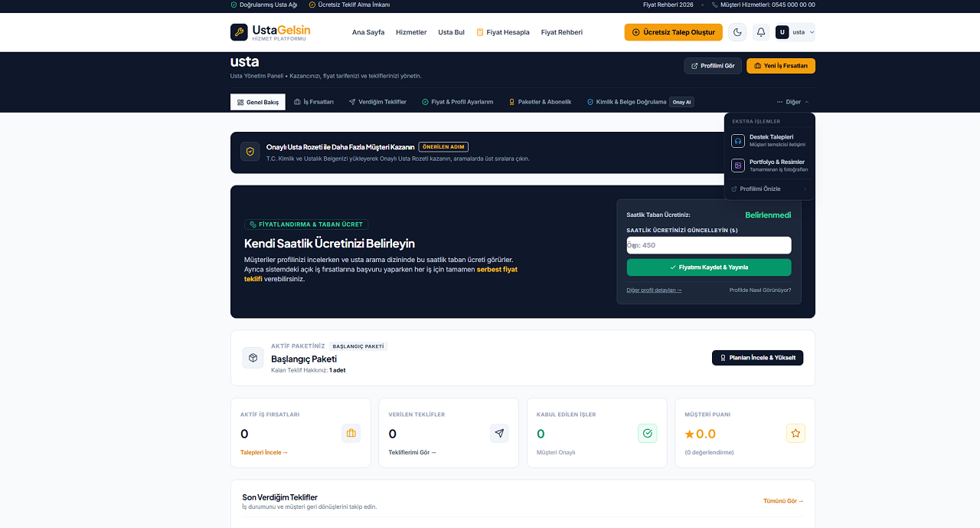The image size is (980, 528).
Task: Click the briefcase icon in Aktif İş Fırsatları card
Action: 351,434
